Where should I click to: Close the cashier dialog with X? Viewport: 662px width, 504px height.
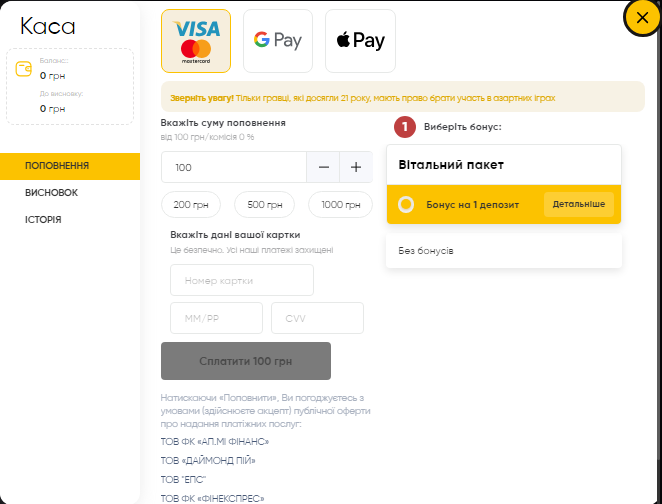[x=642, y=18]
